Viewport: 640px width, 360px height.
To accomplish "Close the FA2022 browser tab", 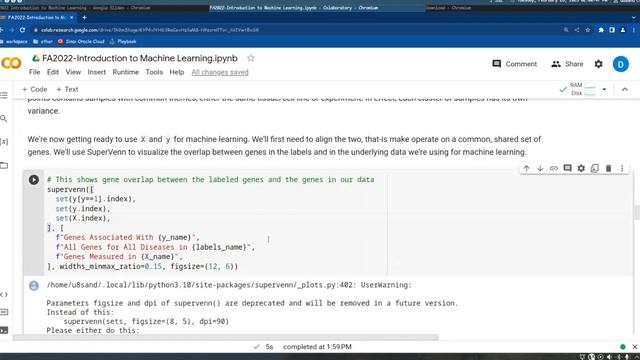I will pos(71,18).
